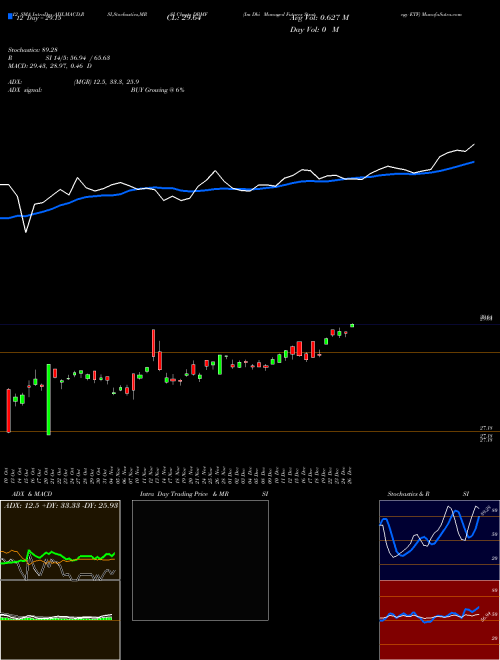This screenshot has width=500, height=660.
Task: Click the empty intraday trading price chart box
Action: click(x=200, y=560)
